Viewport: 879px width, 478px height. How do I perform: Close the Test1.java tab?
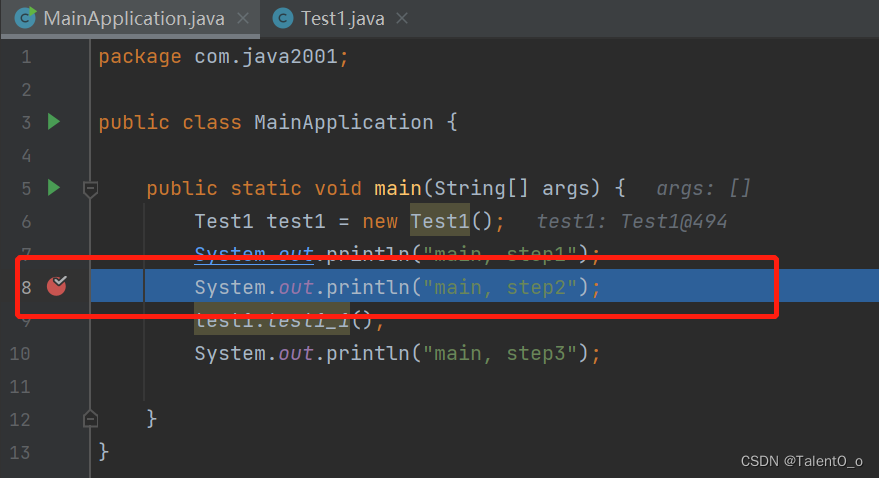pyautogui.click(x=402, y=18)
